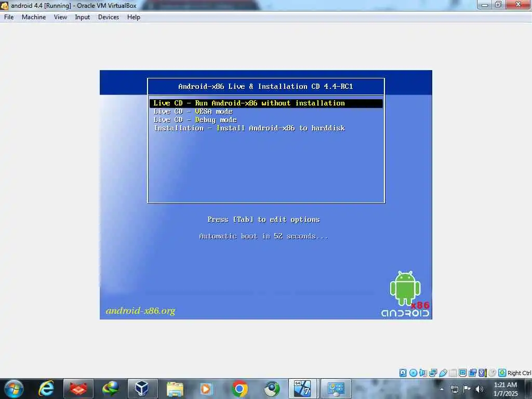532x399 pixels.
Task: Select Install Android-x86 to harddisk entry
Action: click(x=249, y=128)
